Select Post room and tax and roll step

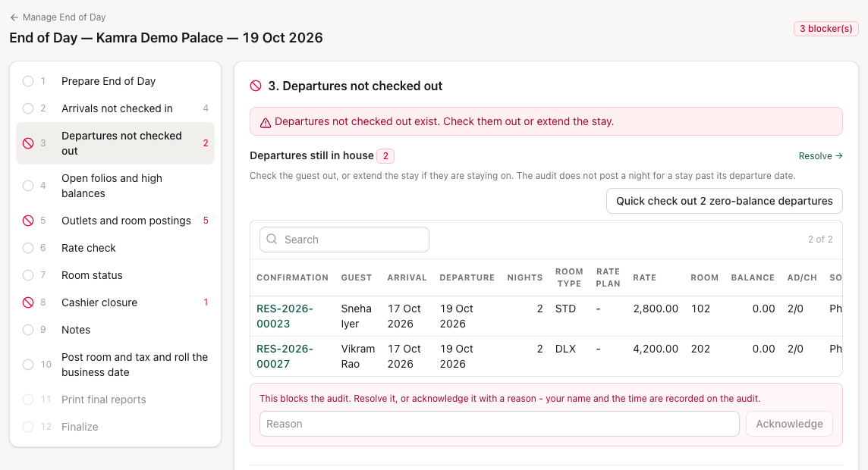[115, 365]
